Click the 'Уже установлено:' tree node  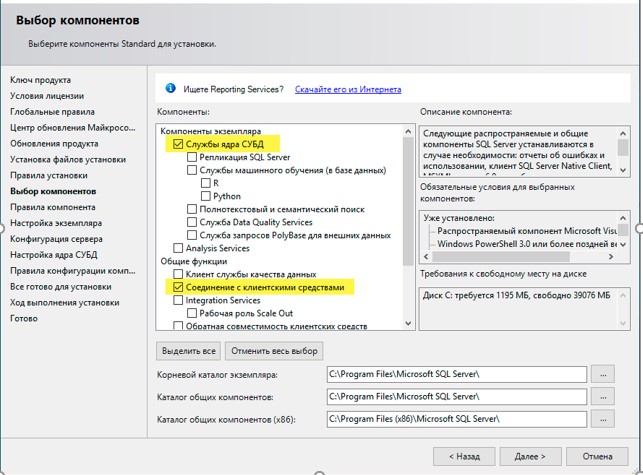click(459, 218)
